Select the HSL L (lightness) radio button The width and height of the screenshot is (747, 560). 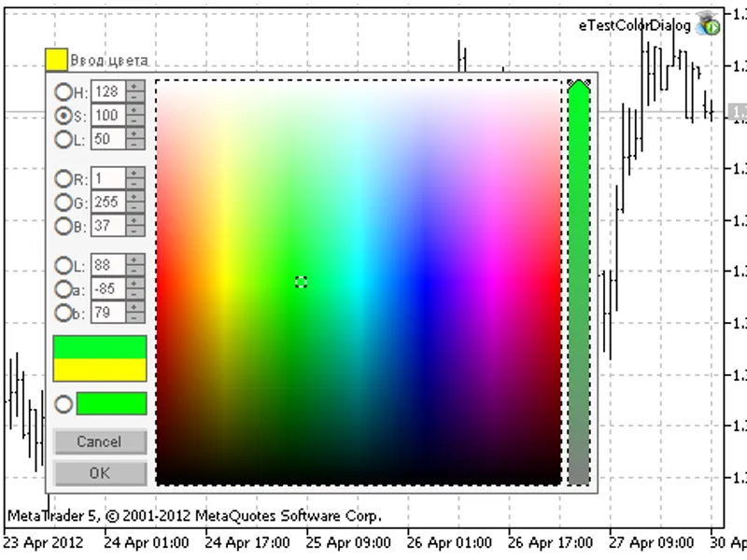pyautogui.click(x=63, y=139)
